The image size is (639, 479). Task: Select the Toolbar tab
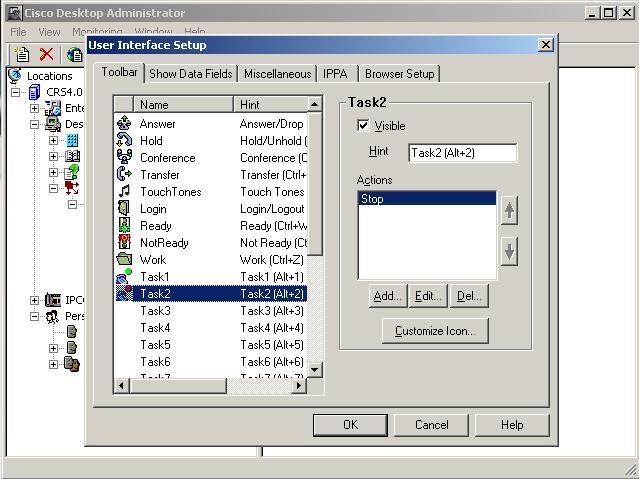click(119, 72)
